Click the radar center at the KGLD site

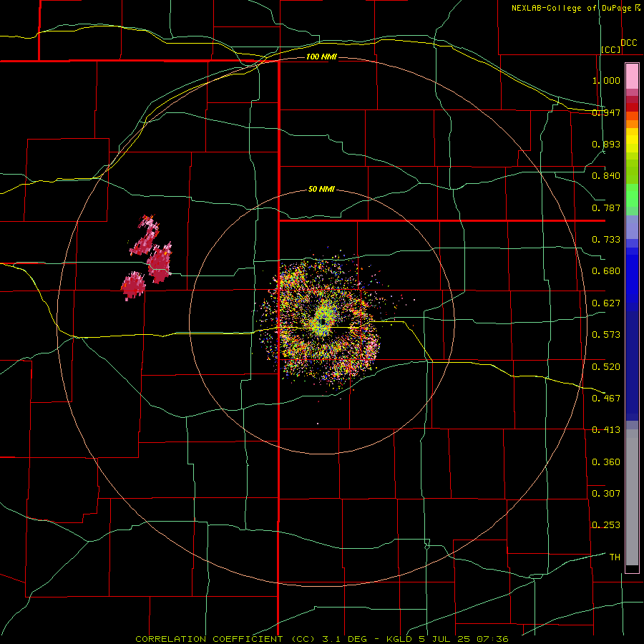click(x=322, y=321)
